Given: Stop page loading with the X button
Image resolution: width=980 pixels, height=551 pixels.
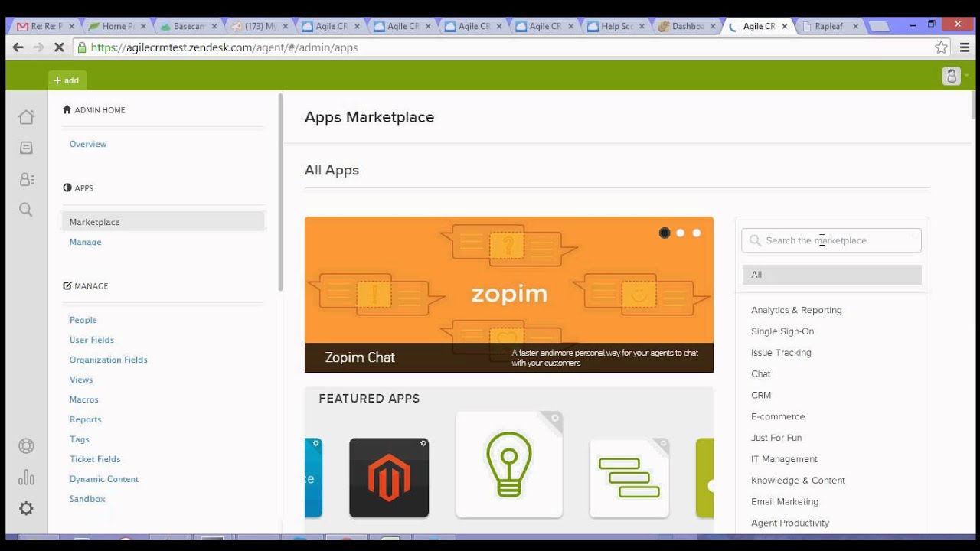Looking at the screenshot, I should [59, 47].
